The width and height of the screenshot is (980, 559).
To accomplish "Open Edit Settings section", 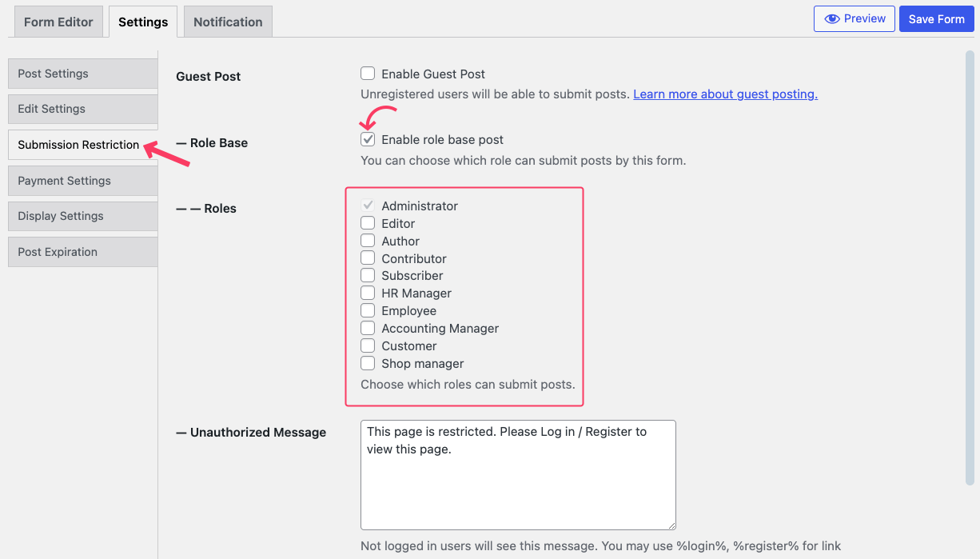I will point(83,109).
